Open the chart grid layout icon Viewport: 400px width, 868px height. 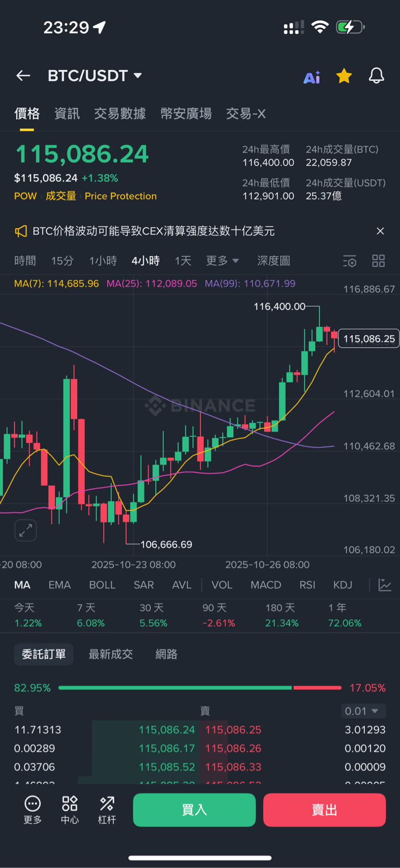(379, 261)
